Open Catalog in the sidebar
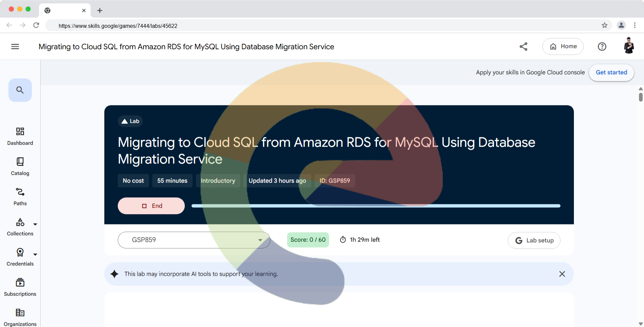The image size is (644, 327). (20, 166)
